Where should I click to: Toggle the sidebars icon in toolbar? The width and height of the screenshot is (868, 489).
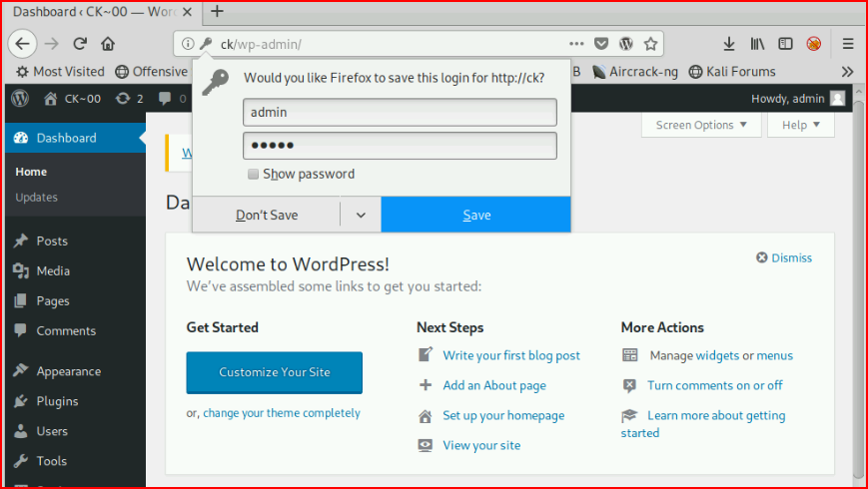(x=785, y=44)
